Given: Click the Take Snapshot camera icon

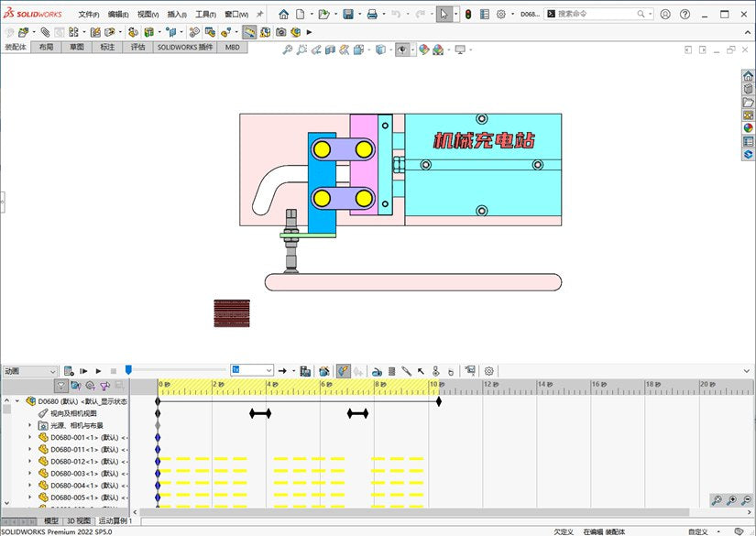Looking at the screenshot, I should (281, 32).
